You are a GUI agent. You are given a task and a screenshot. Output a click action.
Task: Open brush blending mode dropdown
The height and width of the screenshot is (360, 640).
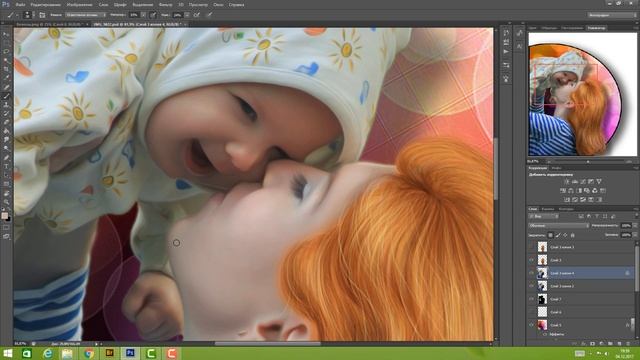(86, 15)
